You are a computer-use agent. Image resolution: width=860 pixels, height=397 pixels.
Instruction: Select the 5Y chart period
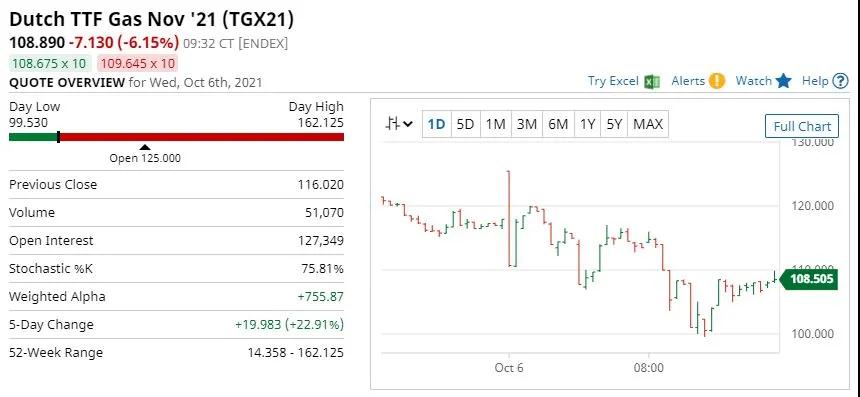614,124
